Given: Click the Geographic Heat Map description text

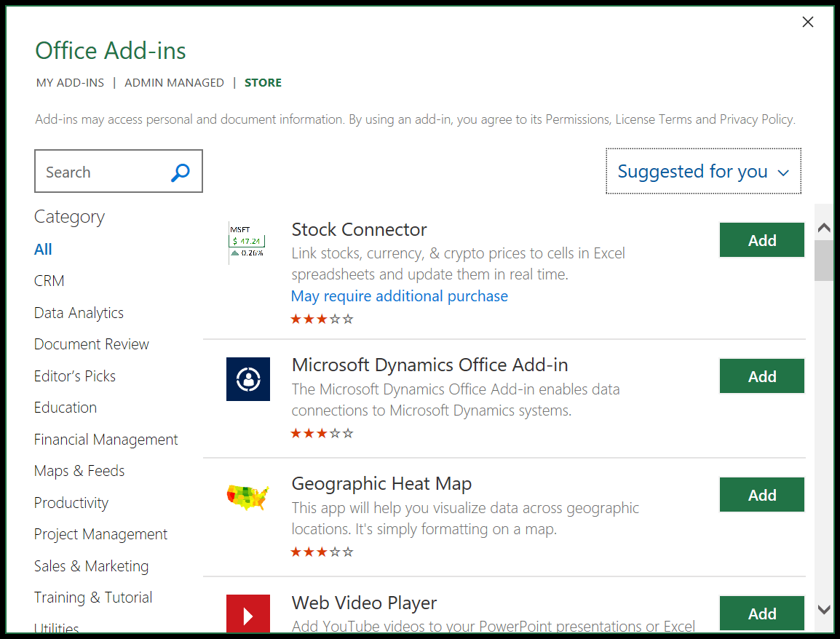Looking at the screenshot, I should pyautogui.click(x=465, y=518).
